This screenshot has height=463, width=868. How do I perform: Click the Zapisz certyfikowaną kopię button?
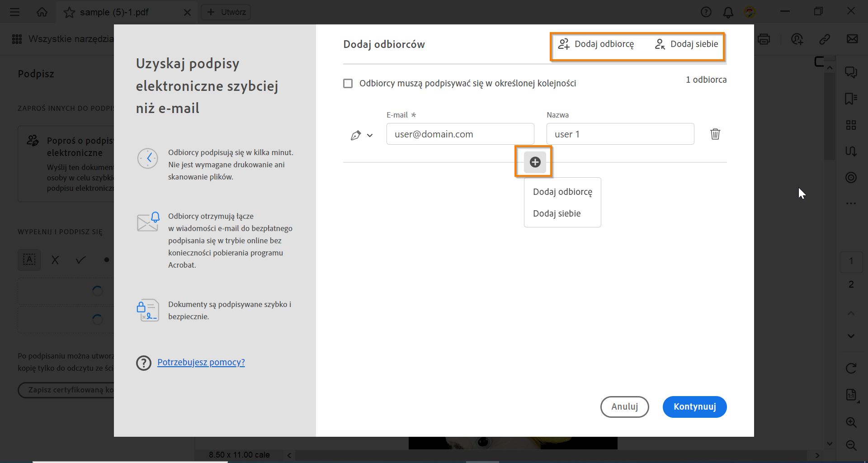pos(66,390)
